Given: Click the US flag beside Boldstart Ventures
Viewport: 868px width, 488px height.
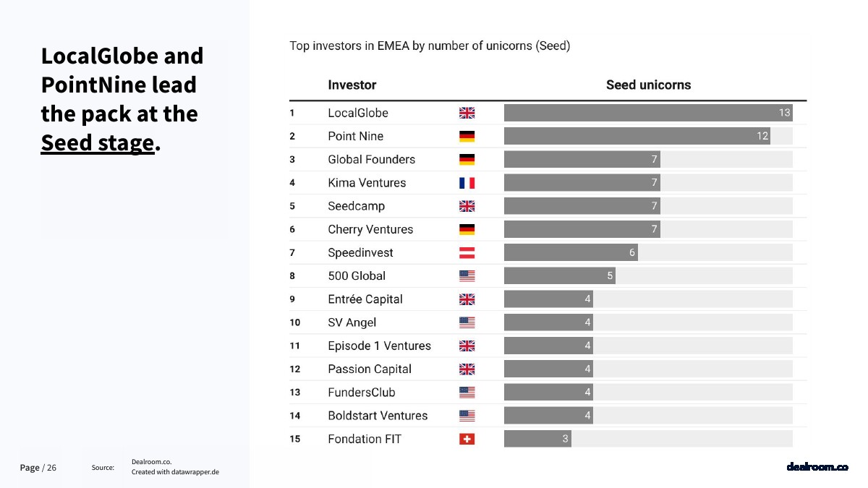Looking at the screenshot, I should 467,416.
